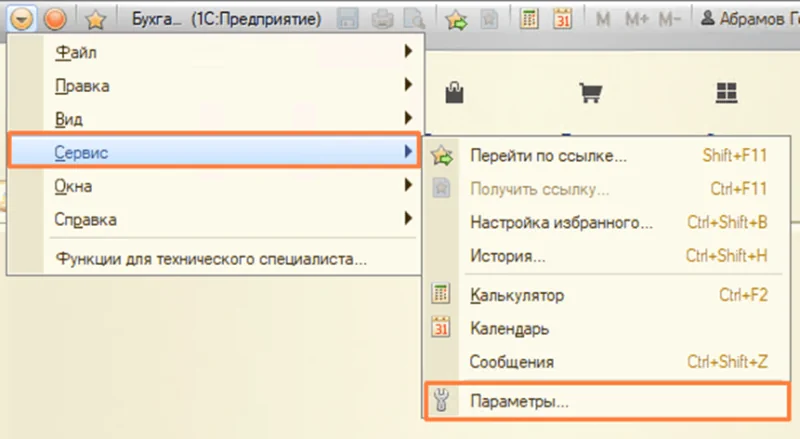
Task: Click the main menu dropdown button
Action: tap(23, 17)
